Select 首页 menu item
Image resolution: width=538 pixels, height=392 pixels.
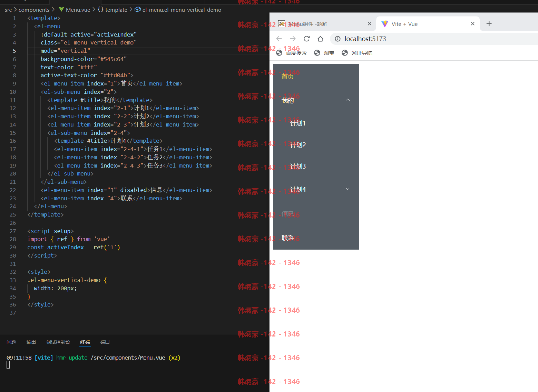[316, 76]
